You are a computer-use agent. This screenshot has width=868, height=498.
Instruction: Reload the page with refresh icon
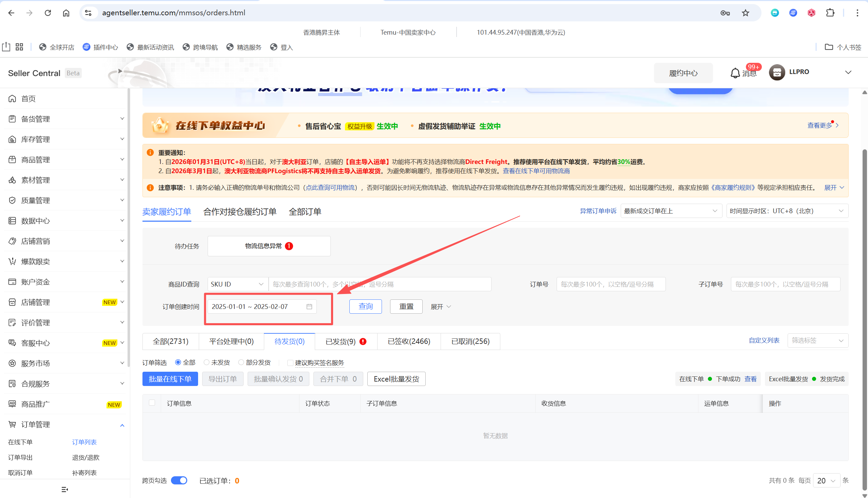pos(48,13)
